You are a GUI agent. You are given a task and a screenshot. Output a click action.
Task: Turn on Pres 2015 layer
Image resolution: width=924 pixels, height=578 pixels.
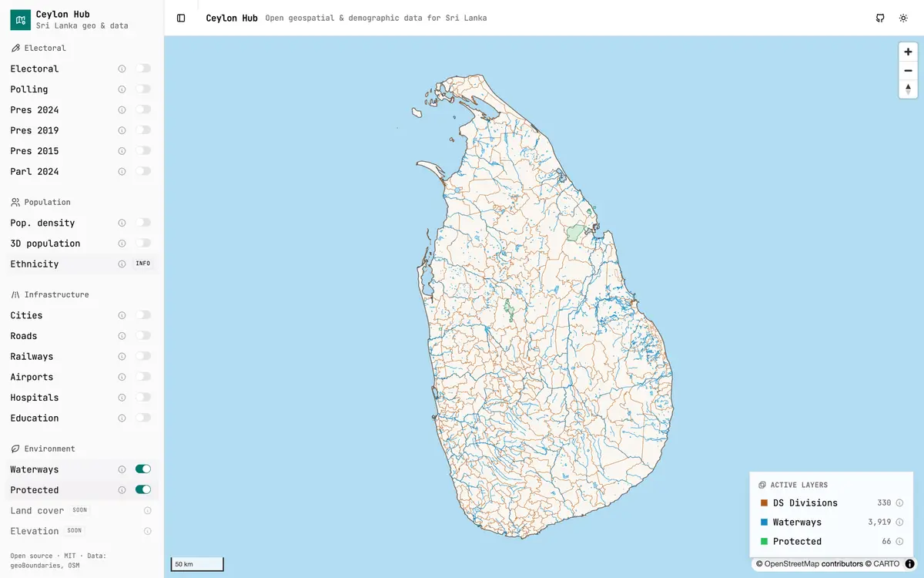(143, 150)
